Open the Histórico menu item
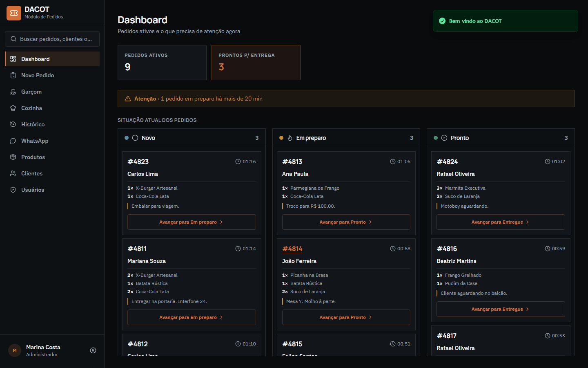Image resolution: width=588 pixels, height=368 pixels. 52,124
